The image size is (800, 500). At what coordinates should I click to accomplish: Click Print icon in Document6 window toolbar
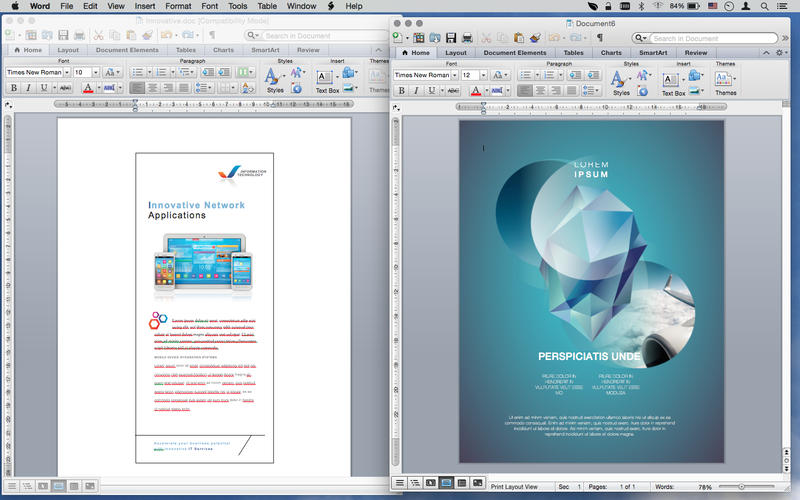tap(467, 38)
